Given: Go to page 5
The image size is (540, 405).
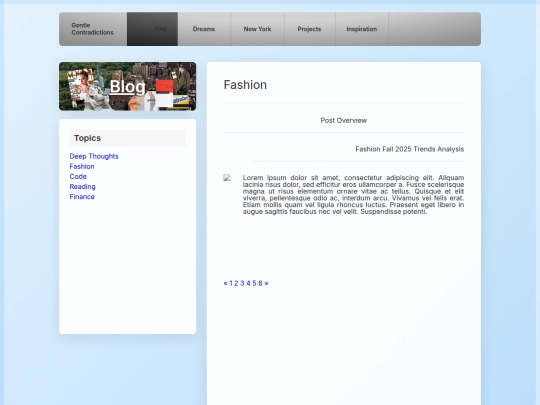Looking at the screenshot, I should point(255,283).
